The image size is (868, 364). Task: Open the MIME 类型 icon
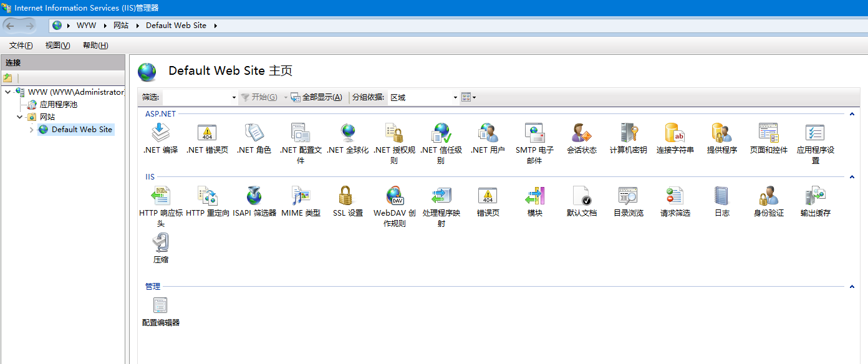pyautogui.click(x=301, y=196)
